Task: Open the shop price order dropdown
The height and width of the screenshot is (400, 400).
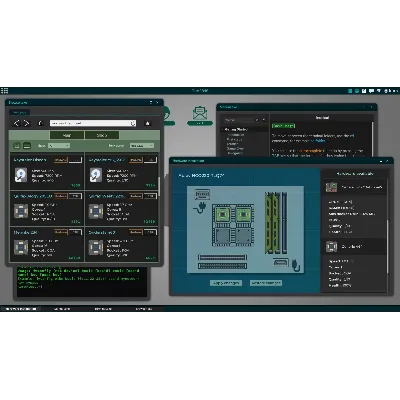Action: tap(142, 146)
